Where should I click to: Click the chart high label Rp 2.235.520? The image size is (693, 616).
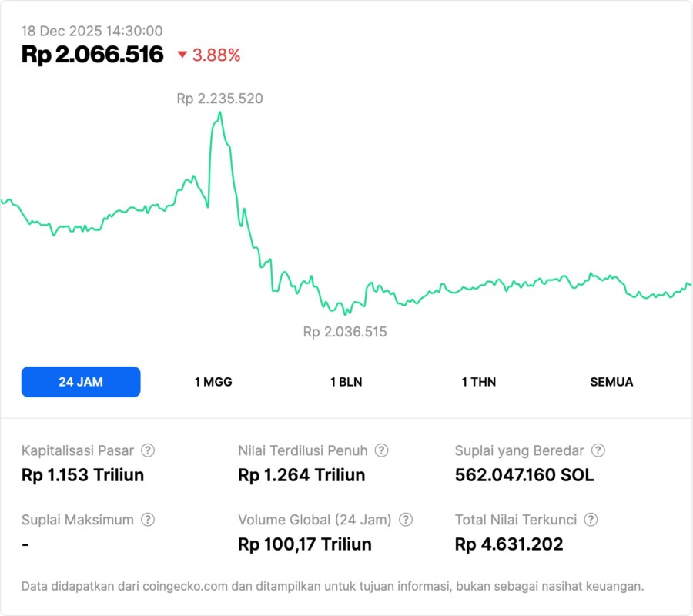(x=219, y=99)
